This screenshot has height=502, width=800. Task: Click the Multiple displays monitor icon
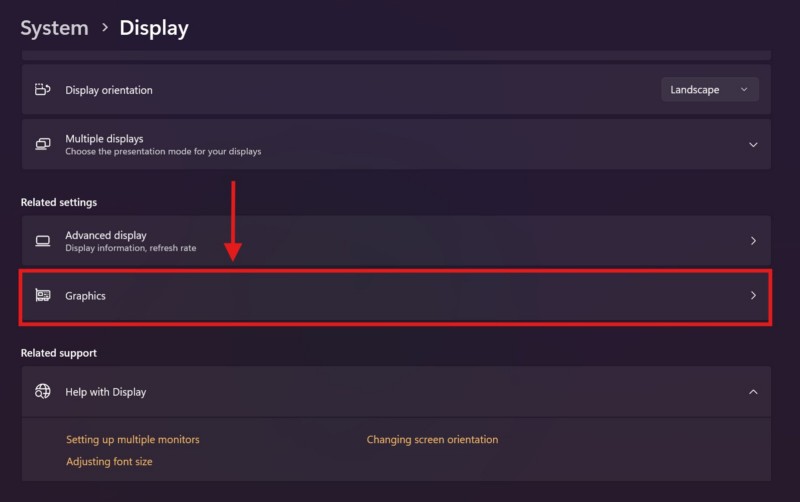pyautogui.click(x=42, y=144)
